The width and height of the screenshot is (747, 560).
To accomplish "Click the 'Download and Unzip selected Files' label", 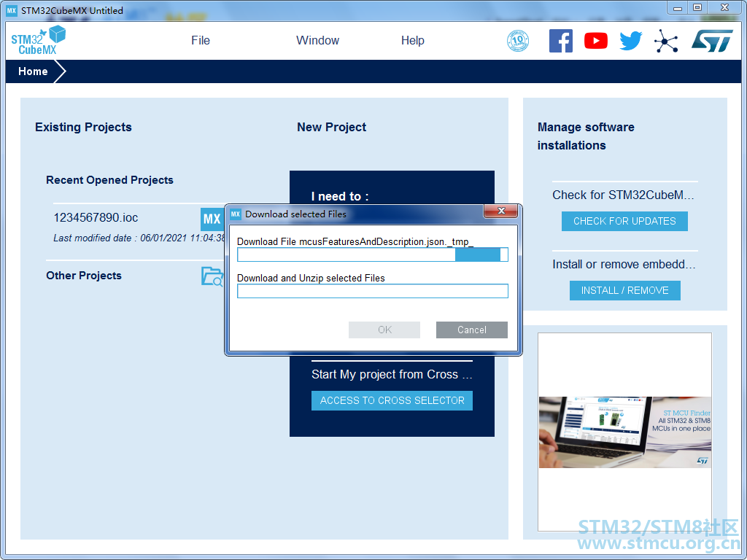I will click(311, 278).
